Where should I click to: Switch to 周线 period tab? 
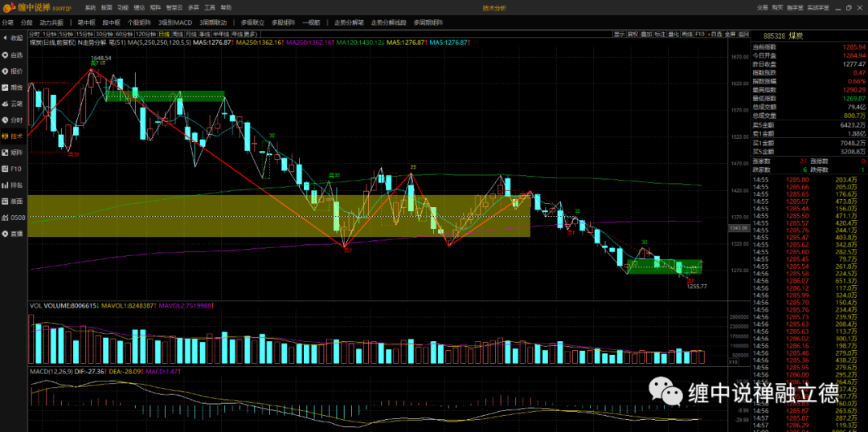click(x=178, y=35)
